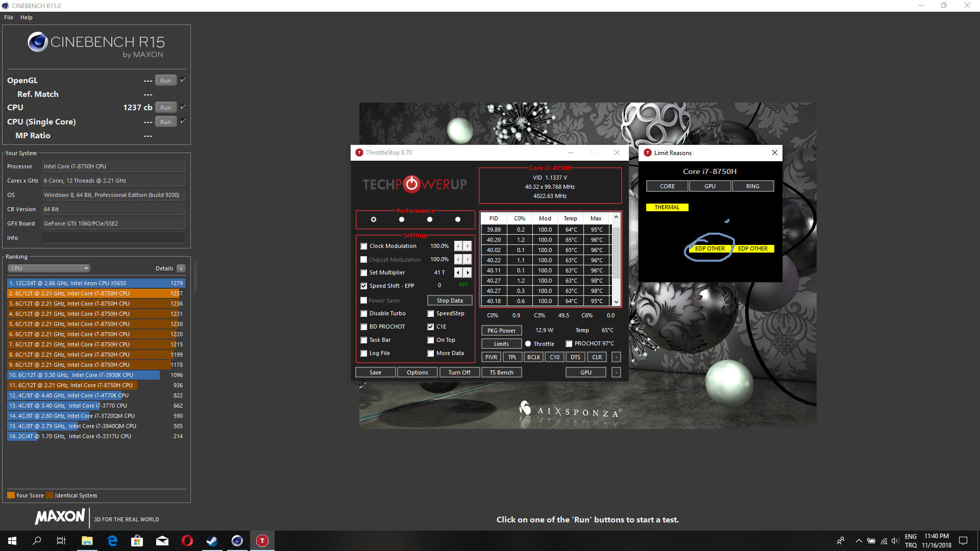Open Windows Start menu
This screenshot has height=551, width=980.
12,541
